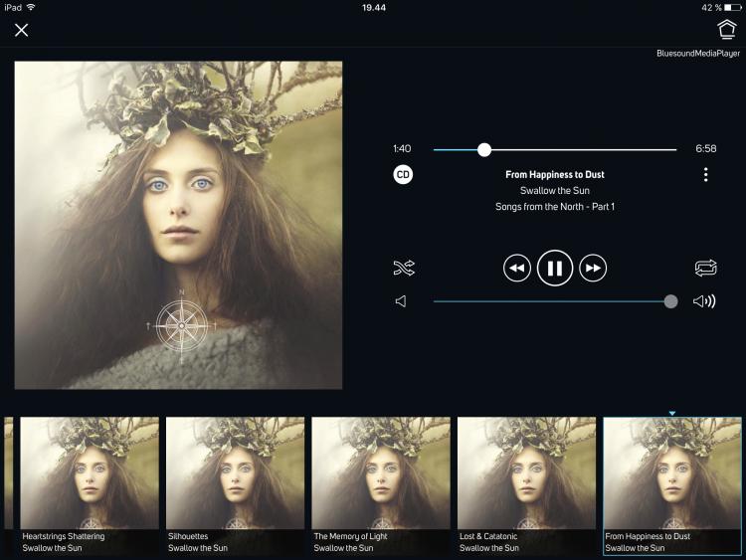Viewport: 746px width, 560px height.
Task: Skip back to previous track
Action: pyautogui.click(x=516, y=269)
